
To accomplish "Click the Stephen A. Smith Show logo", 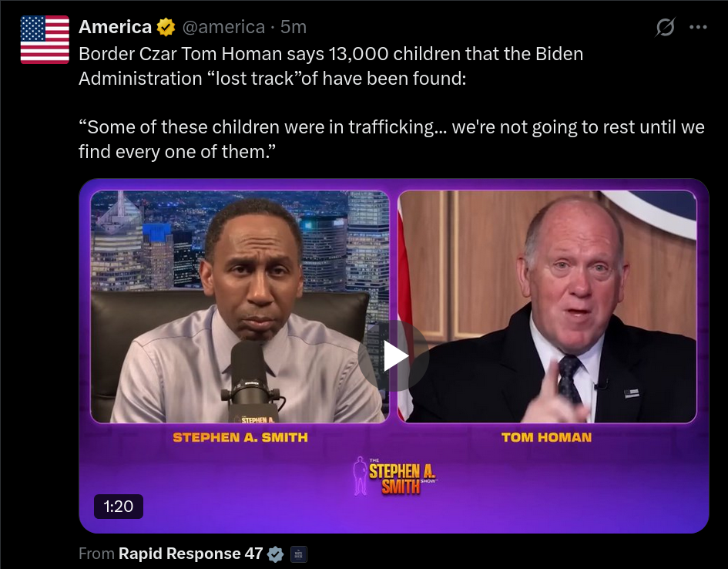I will coord(395,476).
